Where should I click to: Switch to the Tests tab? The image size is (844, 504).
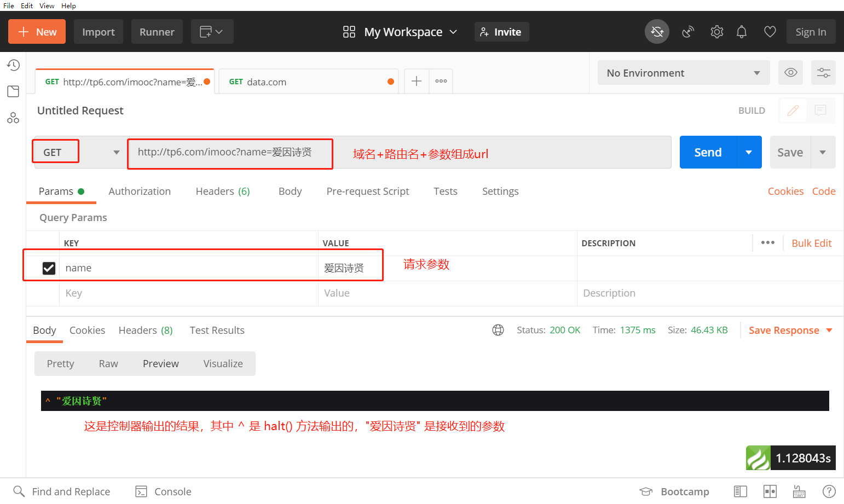446,191
